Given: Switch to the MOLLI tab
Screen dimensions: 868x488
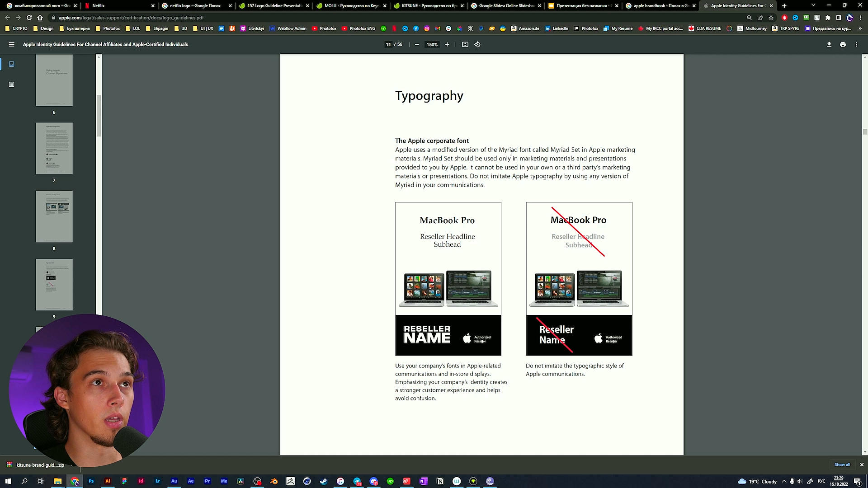Looking at the screenshot, I should tap(351, 6).
